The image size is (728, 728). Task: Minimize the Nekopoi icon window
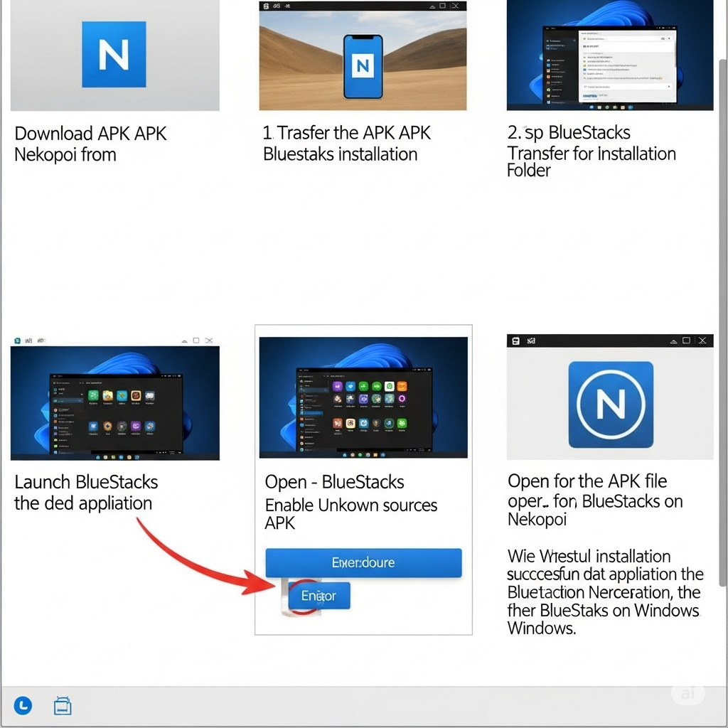click(x=673, y=341)
